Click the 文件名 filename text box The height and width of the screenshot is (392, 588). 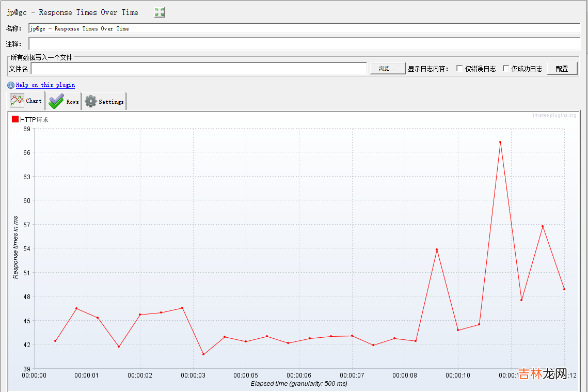[199, 69]
